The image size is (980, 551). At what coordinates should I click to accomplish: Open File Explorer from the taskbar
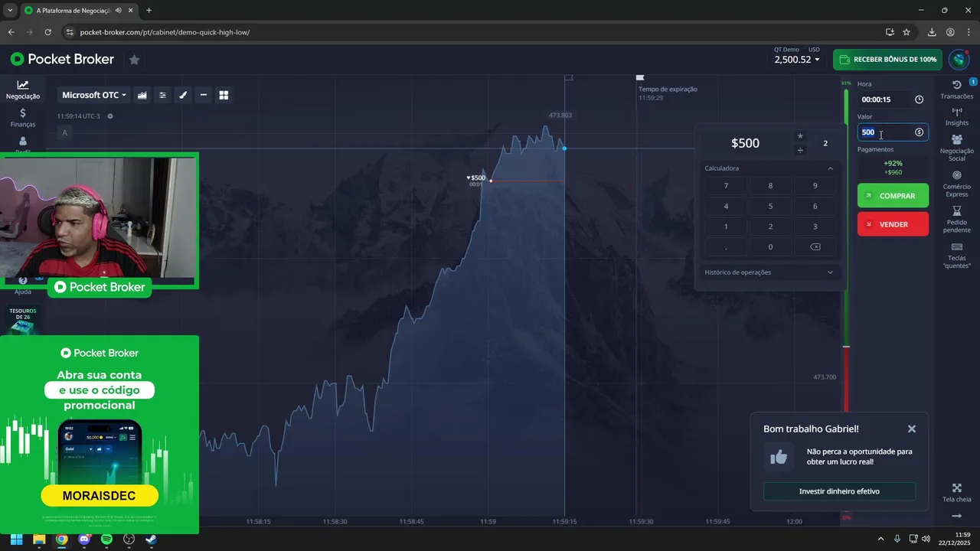39,539
